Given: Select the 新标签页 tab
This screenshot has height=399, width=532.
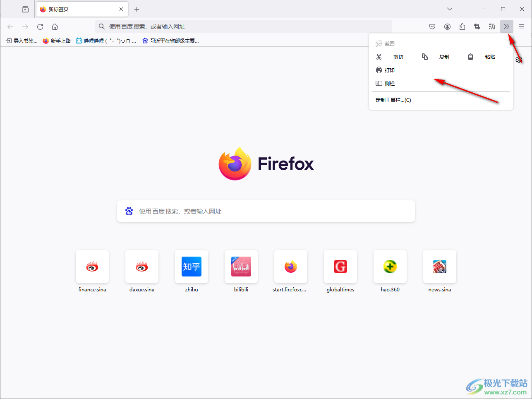Looking at the screenshot, I should 82,9.
